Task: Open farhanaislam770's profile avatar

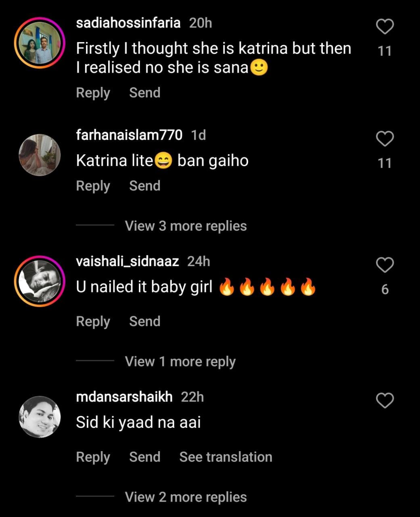Action: point(40,155)
